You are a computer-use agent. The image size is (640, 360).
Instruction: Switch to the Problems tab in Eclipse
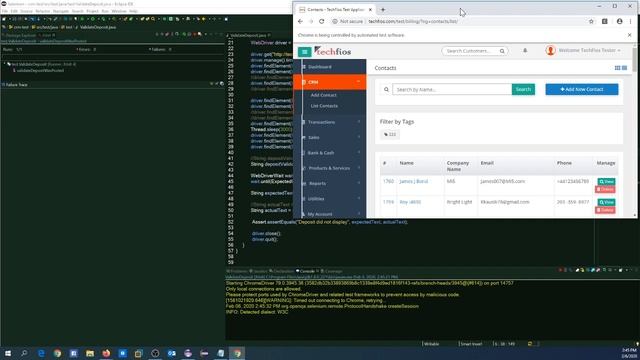[237, 271]
